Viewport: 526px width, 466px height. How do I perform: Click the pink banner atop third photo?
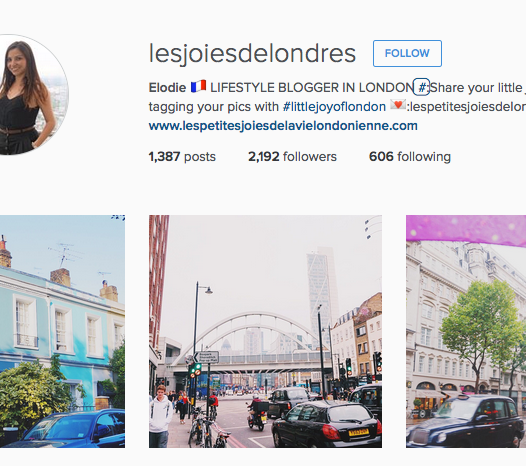pos(466,229)
